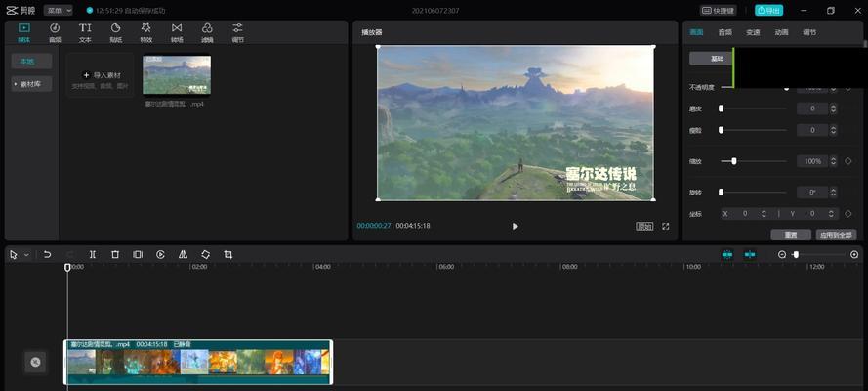Expand the 素材库 (Material library) section
This screenshot has width=868, height=391.
coord(31,84)
